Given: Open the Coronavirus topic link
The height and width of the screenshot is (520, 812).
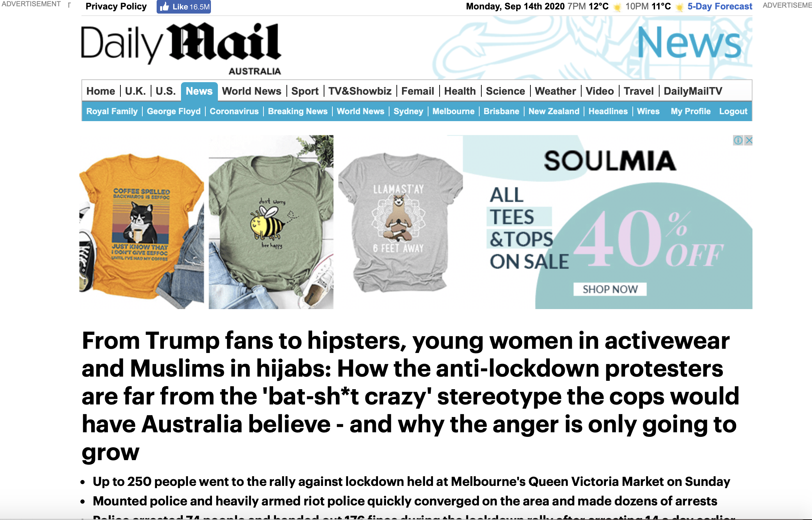Looking at the screenshot, I should 234,111.
